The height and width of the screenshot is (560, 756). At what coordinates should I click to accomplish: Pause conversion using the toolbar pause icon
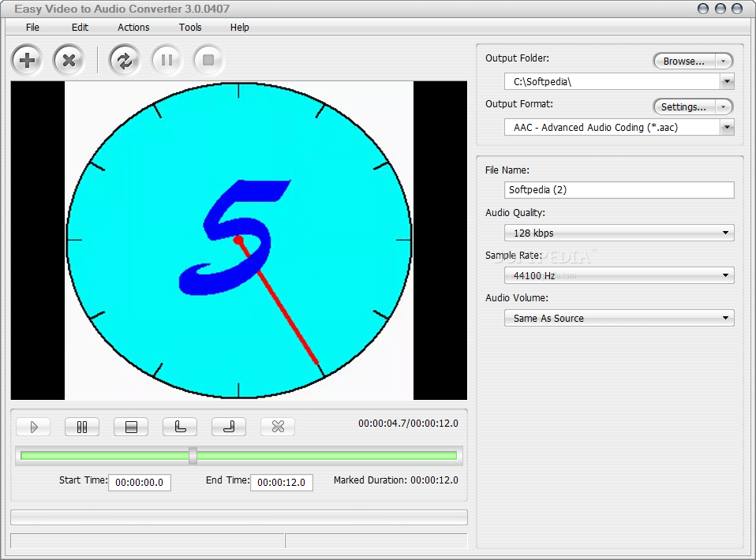[x=167, y=60]
